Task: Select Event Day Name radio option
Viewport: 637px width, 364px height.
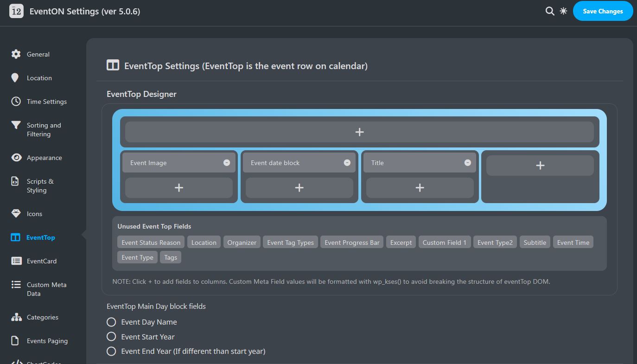Action: point(111,322)
